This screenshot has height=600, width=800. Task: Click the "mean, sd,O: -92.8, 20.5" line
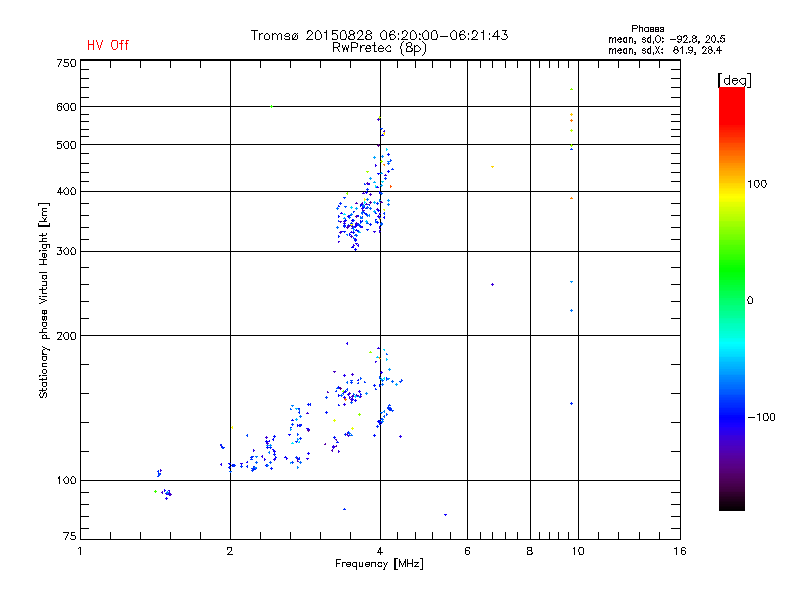tap(666, 39)
